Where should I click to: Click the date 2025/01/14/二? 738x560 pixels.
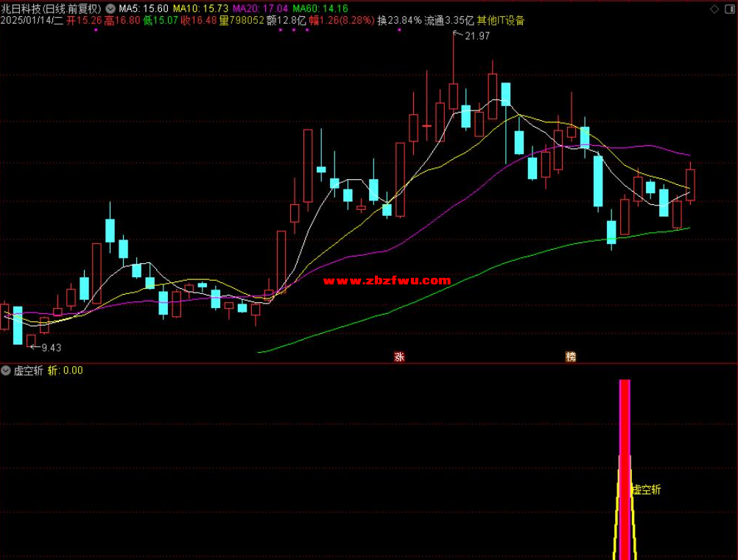click(x=32, y=21)
